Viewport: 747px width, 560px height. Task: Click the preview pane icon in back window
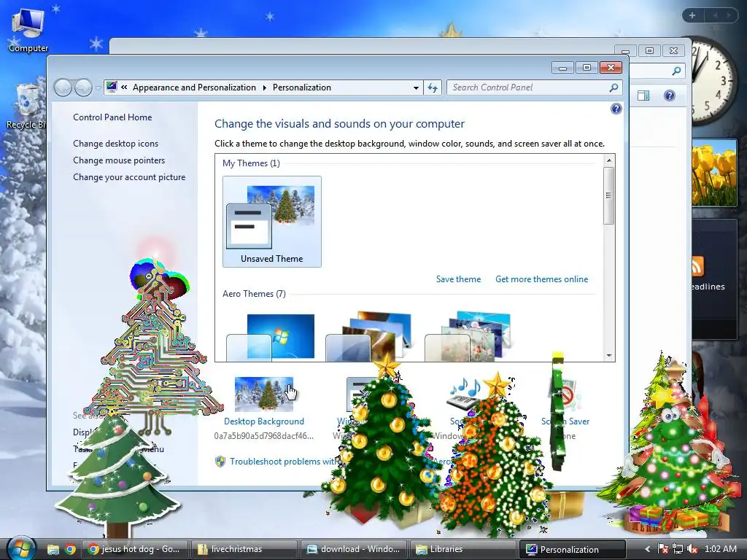(643, 96)
